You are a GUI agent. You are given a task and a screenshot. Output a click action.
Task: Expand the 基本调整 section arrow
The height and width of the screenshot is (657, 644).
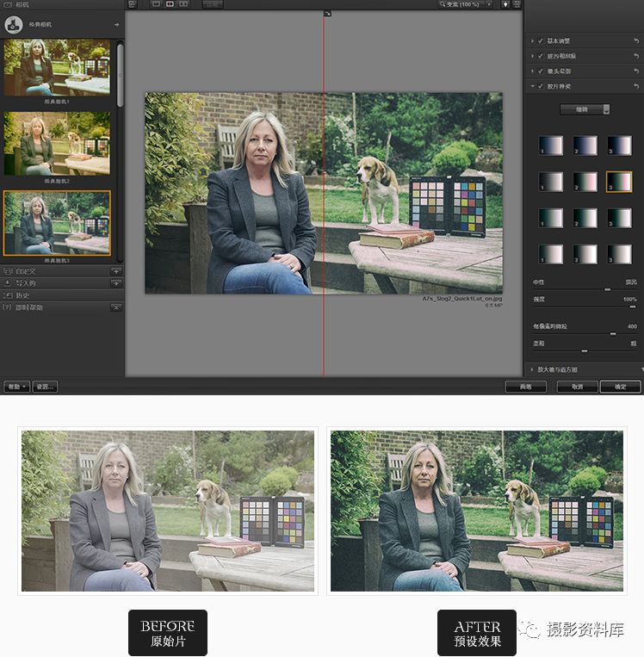[x=533, y=40]
